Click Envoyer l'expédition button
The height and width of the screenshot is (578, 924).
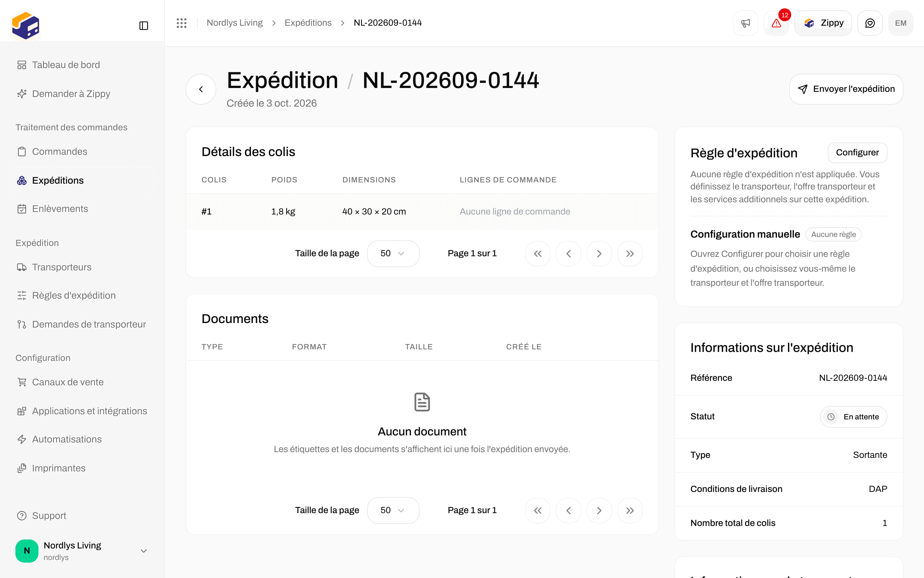846,89
